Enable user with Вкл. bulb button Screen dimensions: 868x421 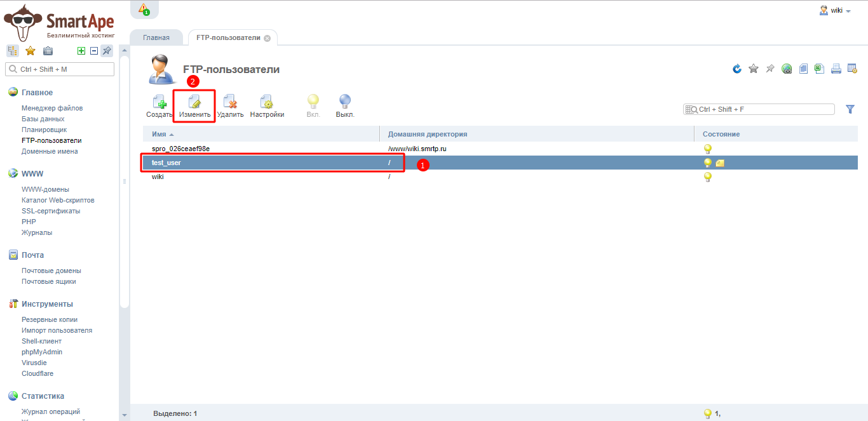click(x=313, y=102)
